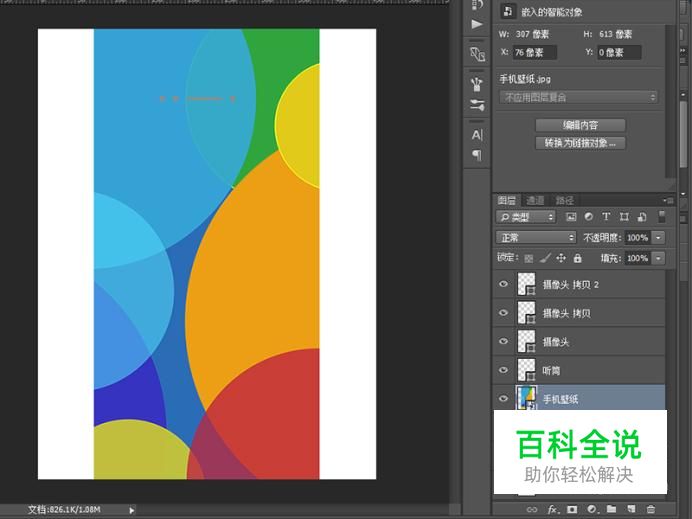This screenshot has height=519, width=692.
Task: Open the 正常 blend mode dropdown
Action: point(536,237)
